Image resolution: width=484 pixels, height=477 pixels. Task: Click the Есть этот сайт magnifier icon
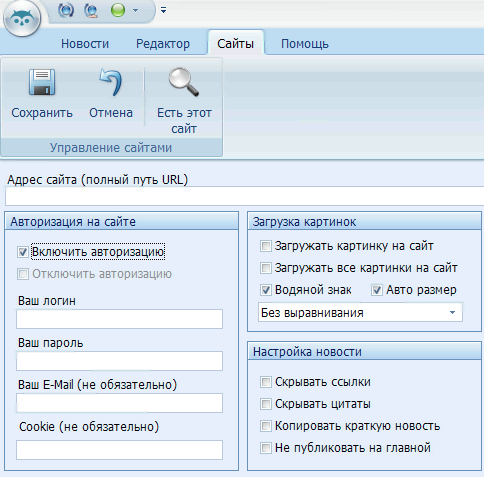click(x=184, y=82)
